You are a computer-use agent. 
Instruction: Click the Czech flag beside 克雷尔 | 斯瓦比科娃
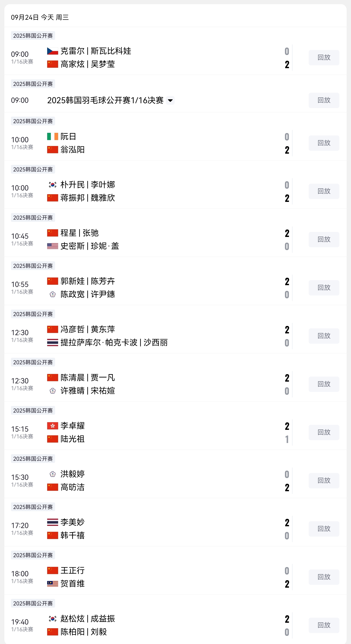click(52, 51)
